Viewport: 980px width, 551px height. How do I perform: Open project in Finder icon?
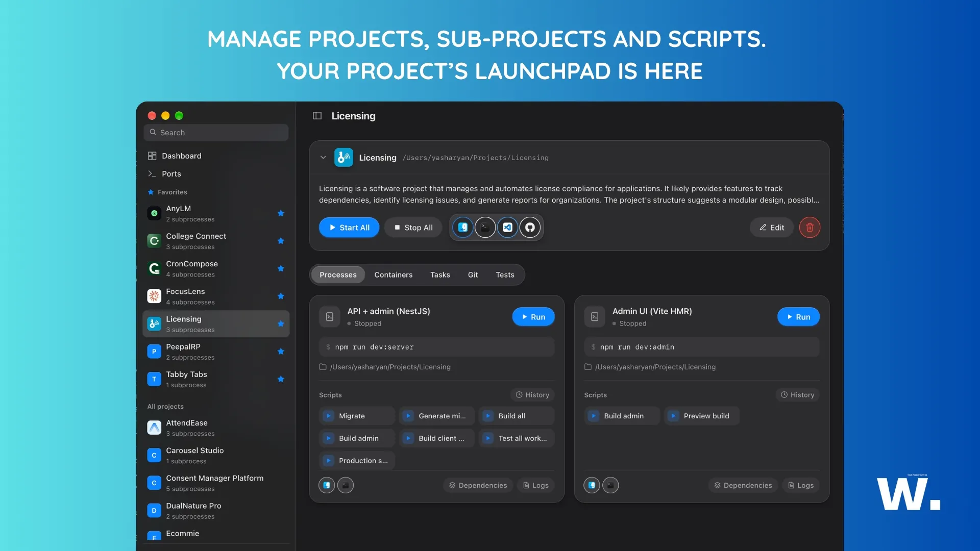[x=463, y=228]
